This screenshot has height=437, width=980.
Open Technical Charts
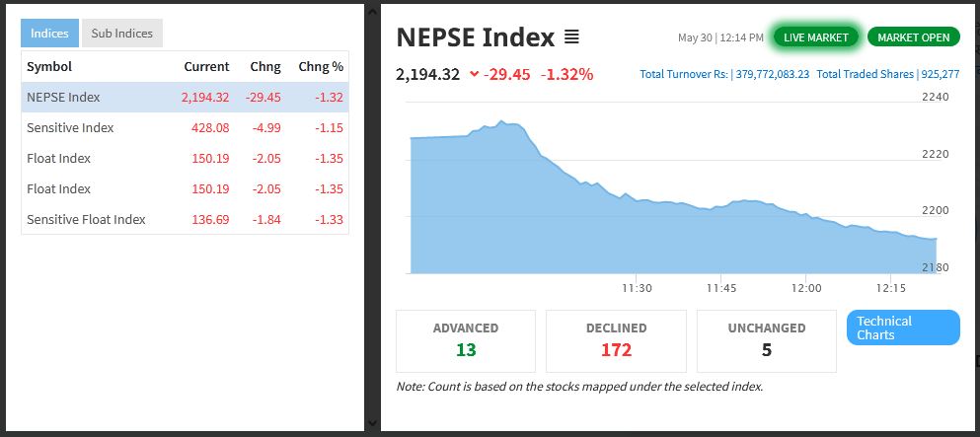point(903,328)
